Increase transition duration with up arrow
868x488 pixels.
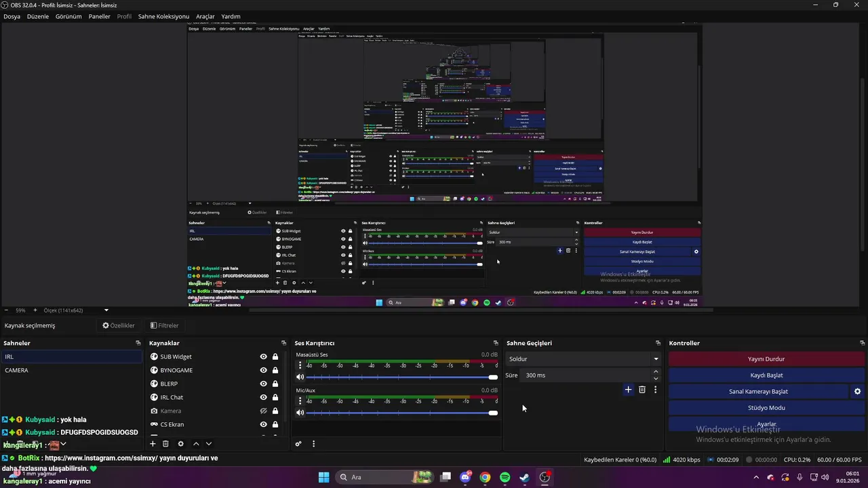pyautogui.click(x=656, y=371)
